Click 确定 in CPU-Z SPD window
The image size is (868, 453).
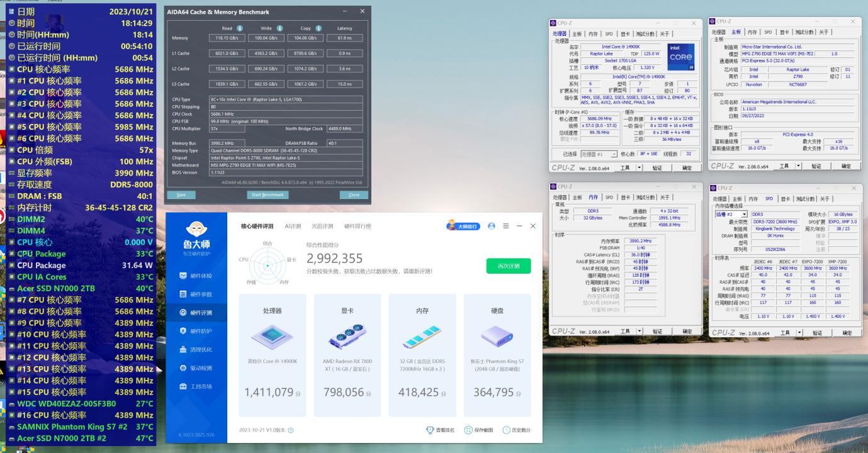click(x=847, y=332)
